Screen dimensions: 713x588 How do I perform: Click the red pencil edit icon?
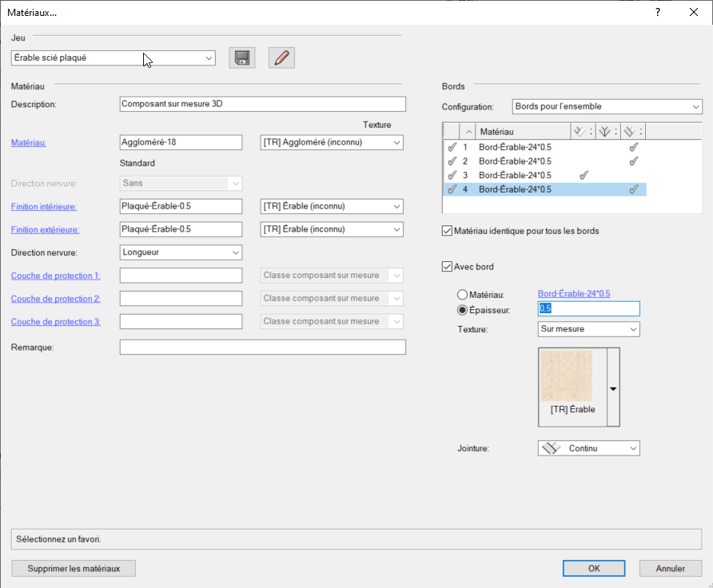pyautogui.click(x=281, y=58)
